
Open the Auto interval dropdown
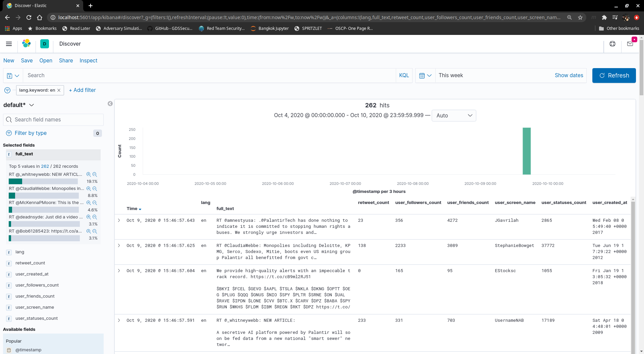(x=453, y=115)
